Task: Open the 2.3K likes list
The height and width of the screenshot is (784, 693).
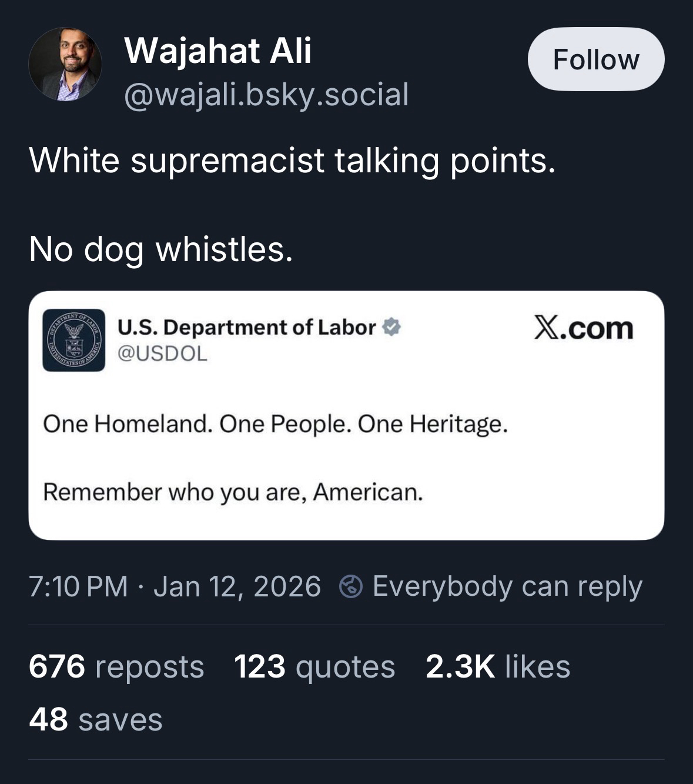Action: pos(497,667)
